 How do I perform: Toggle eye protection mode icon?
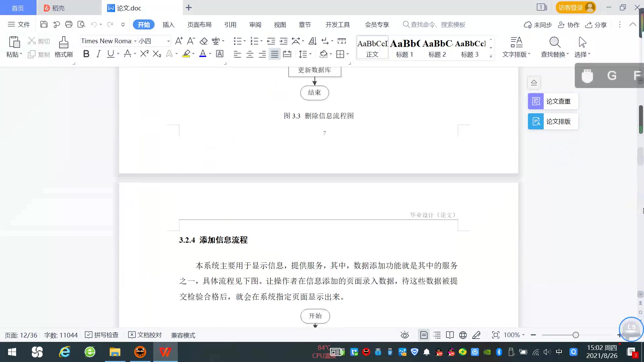point(405,335)
